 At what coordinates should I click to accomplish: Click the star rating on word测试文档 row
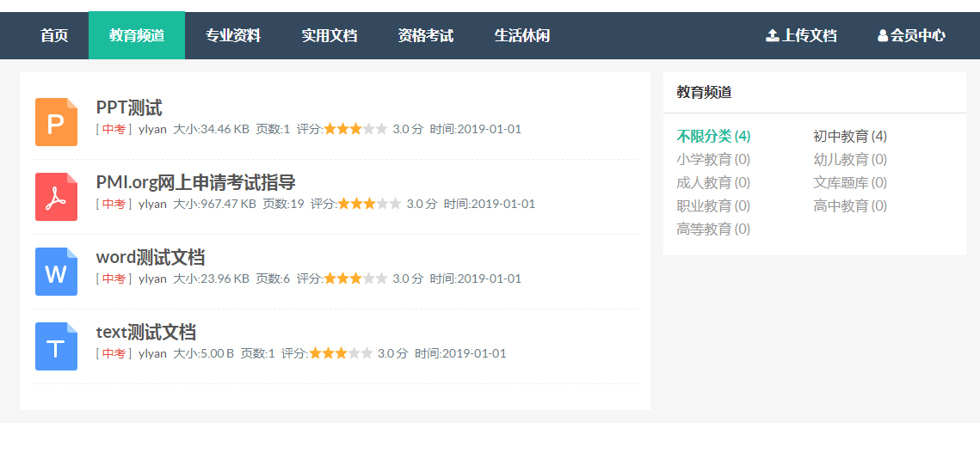point(355,279)
